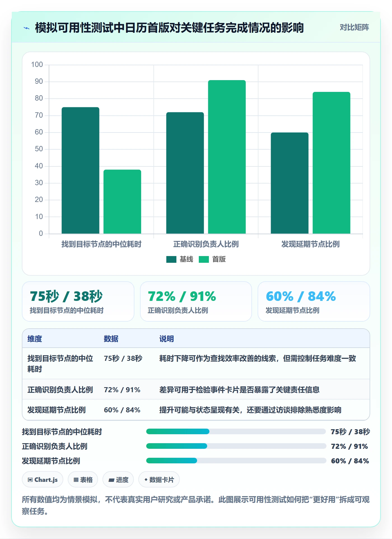Click the 基线 bar for 正确识别负责人比例
392x539 pixels.
click(x=185, y=173)
